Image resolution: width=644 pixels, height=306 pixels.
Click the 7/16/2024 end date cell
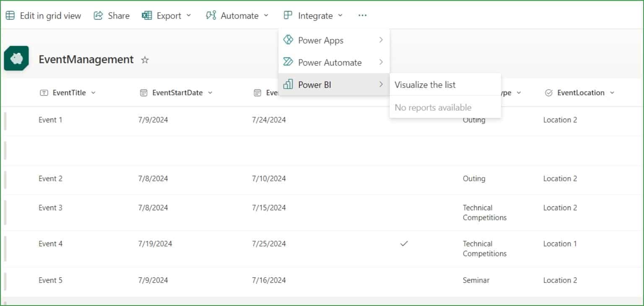tap(269, 280)
